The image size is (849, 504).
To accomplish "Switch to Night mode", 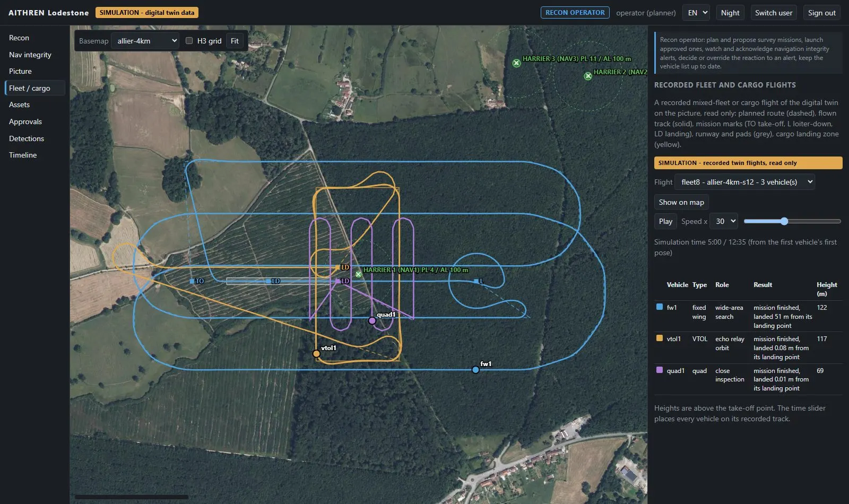I will (730, 13).
